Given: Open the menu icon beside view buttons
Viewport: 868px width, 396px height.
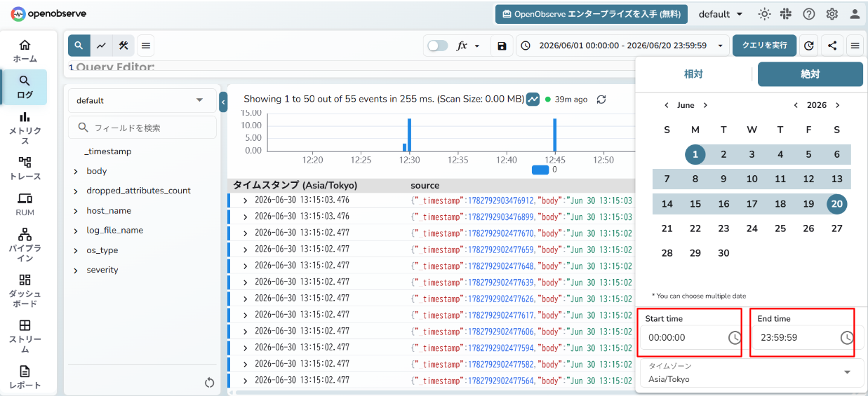Looking at the screenshot, I should pos(145,46).
